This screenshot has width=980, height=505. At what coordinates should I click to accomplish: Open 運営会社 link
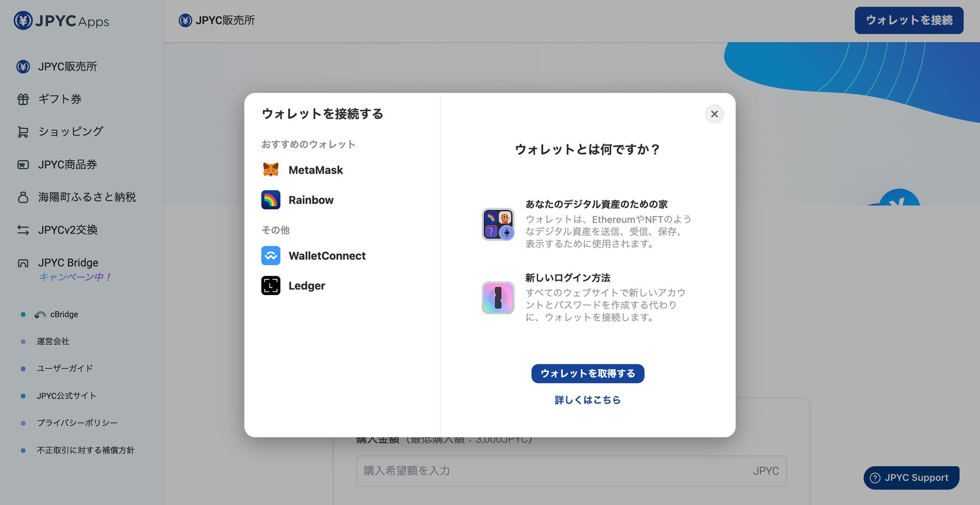[x=53, y=342]
